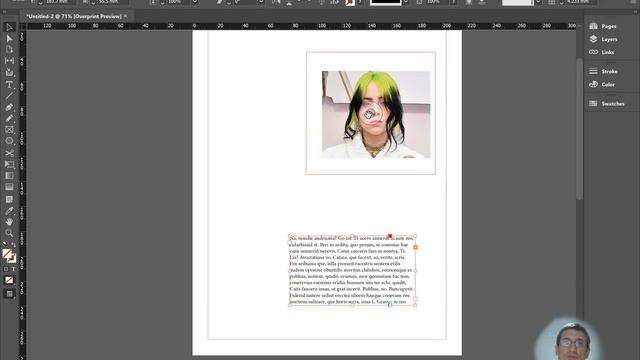Close the Untitled-2 document tab
This screenshot has height=360, width=640.
coord(125,16)
